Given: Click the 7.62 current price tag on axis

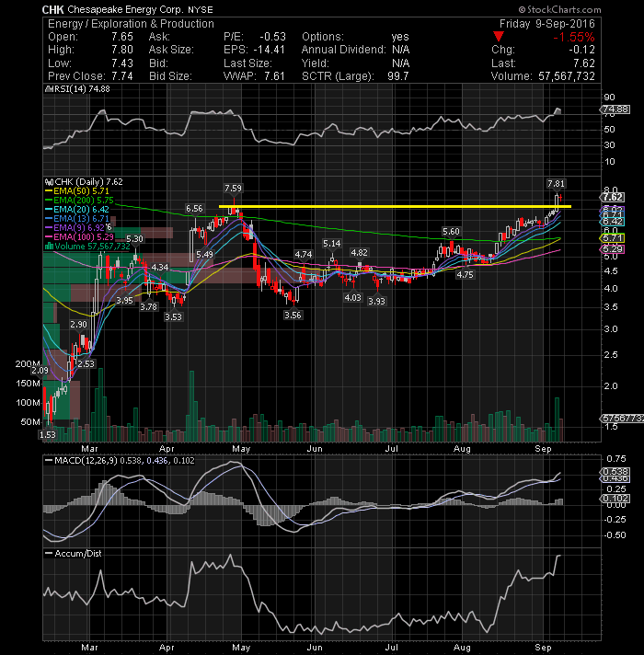Looking at the screenshot, I should click(x=612, y=197).
